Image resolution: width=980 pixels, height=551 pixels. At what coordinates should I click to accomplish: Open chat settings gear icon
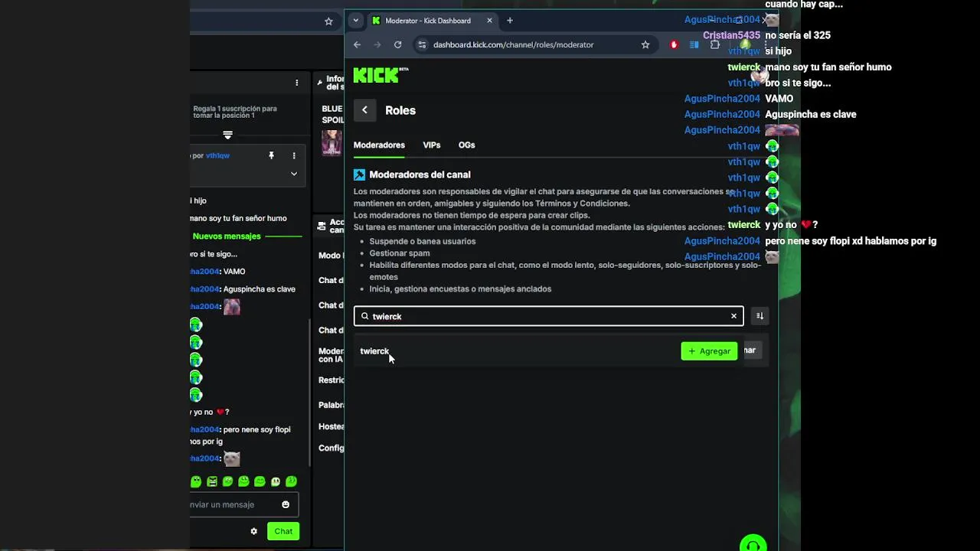[x=254, y=531]
